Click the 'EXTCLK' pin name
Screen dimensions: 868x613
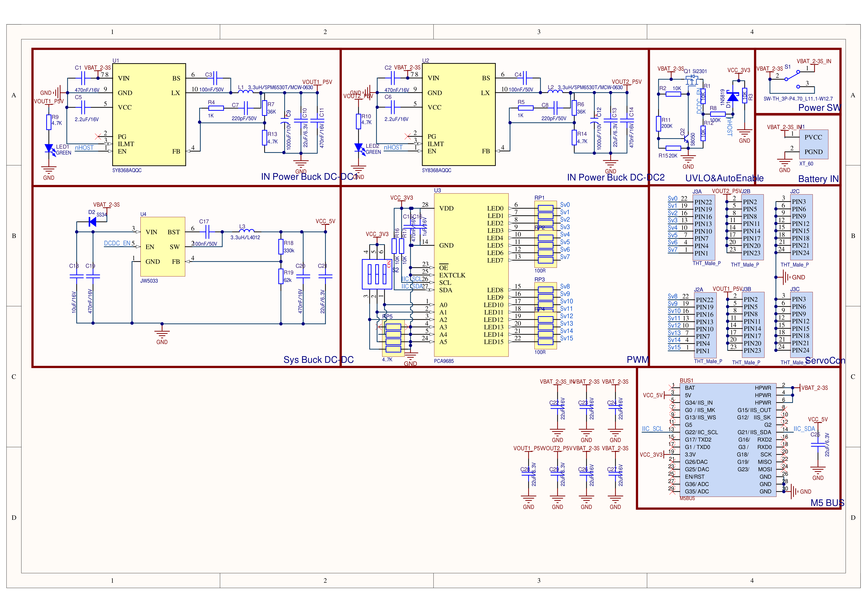(x=452, y=275)
